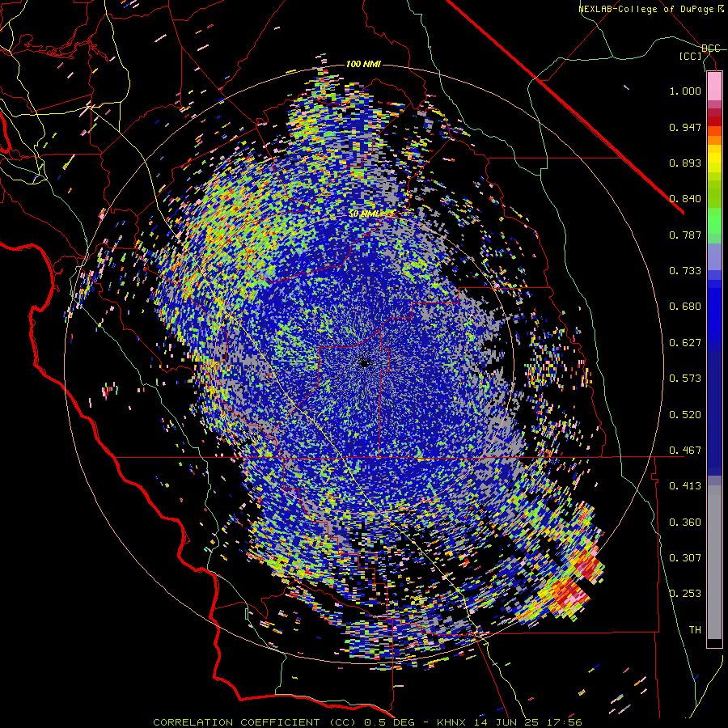Click the BCC label above the color scale

point(711,49)
